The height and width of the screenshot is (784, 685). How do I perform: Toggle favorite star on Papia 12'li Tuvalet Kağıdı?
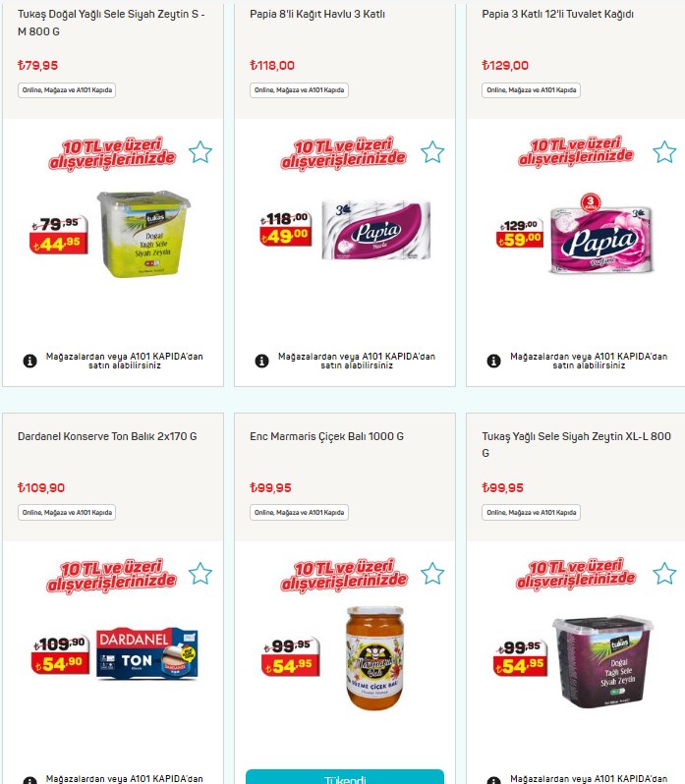tap(664, 152)
